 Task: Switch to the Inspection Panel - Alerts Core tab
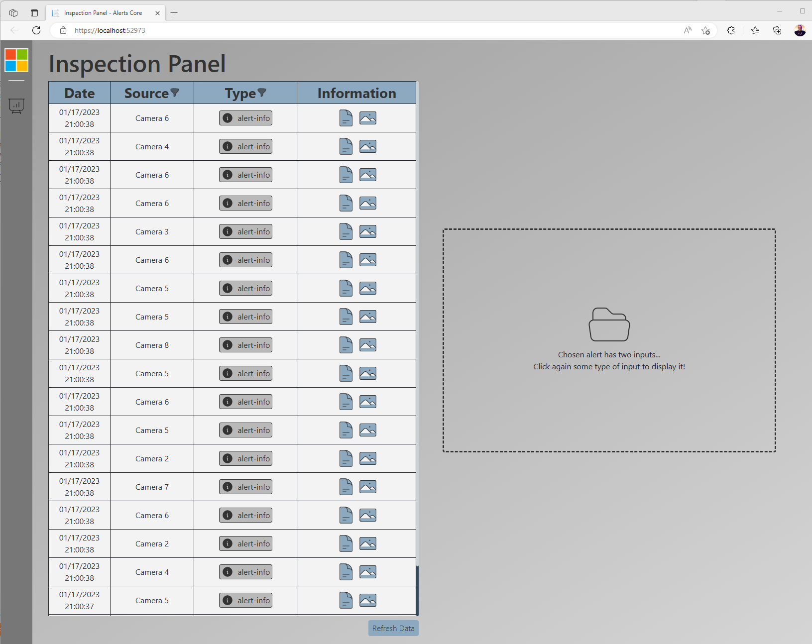(102, 13)
